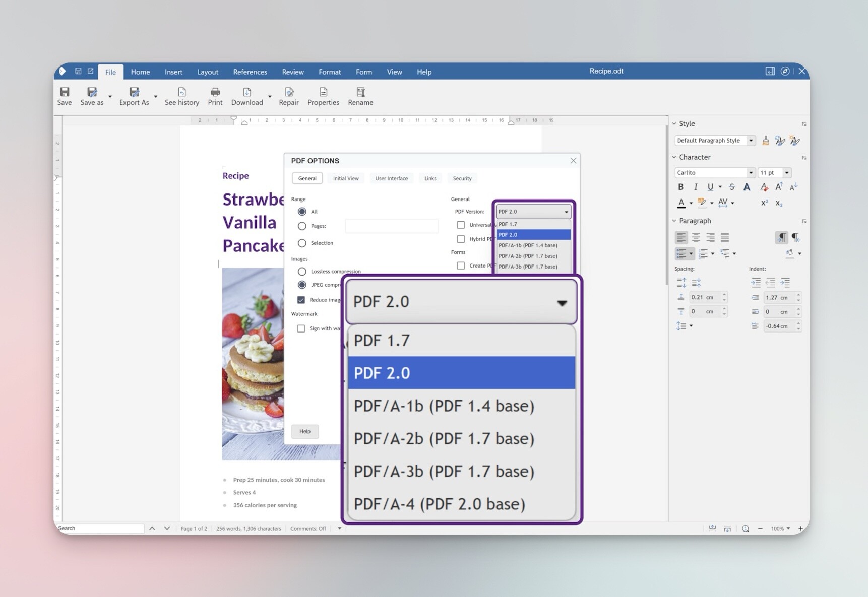This screenshot has height=597, width=868.
Task: Collapse the Paragraph section
Action: (x=674, y=220)
